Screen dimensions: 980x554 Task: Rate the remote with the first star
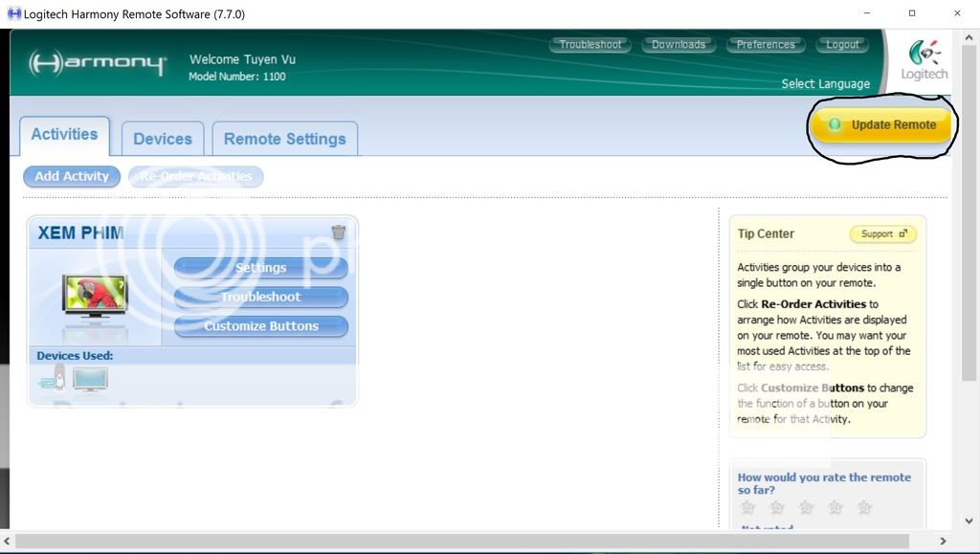pos(747,507)
